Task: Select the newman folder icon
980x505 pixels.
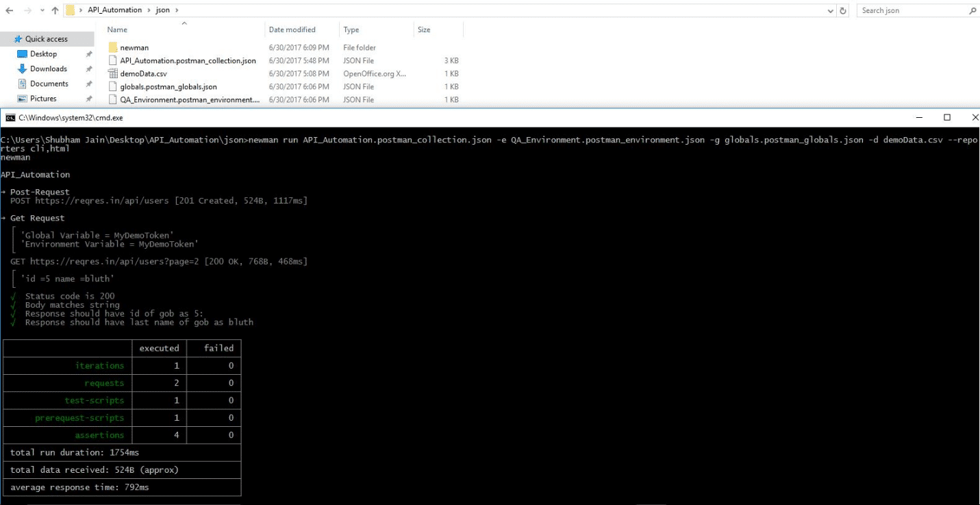Action: click(114, 47)
